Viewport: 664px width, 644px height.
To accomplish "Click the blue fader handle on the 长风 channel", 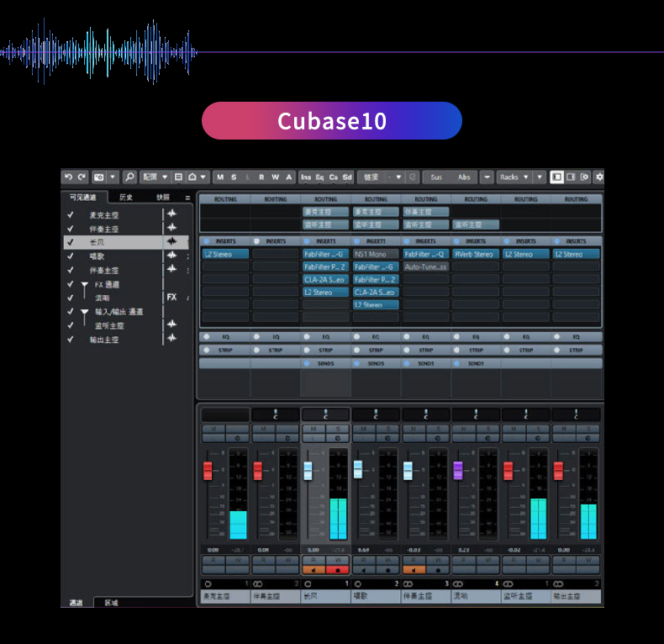I will pos(308,471).
